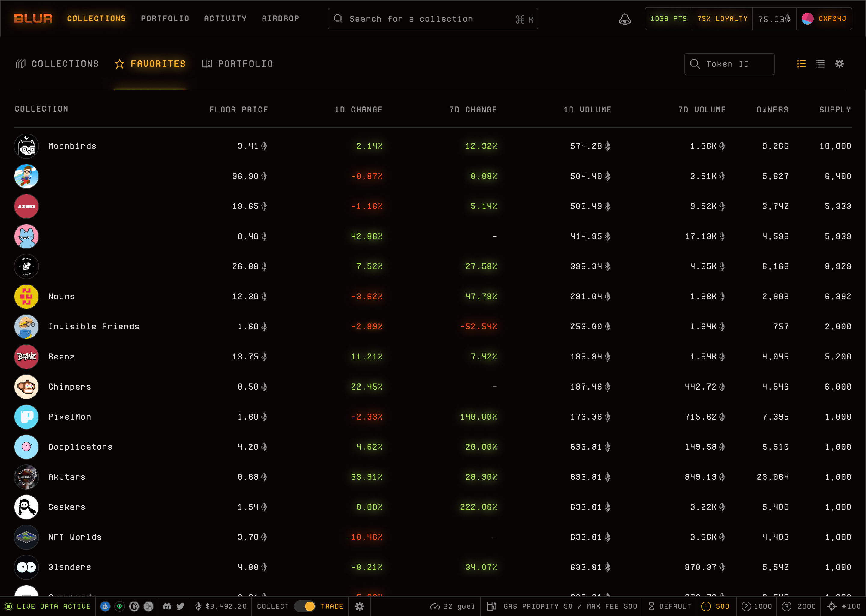This screenshot has width=866, height=616.
Task: Open the Invisible Friends collection row
Action: coord(433,327)
